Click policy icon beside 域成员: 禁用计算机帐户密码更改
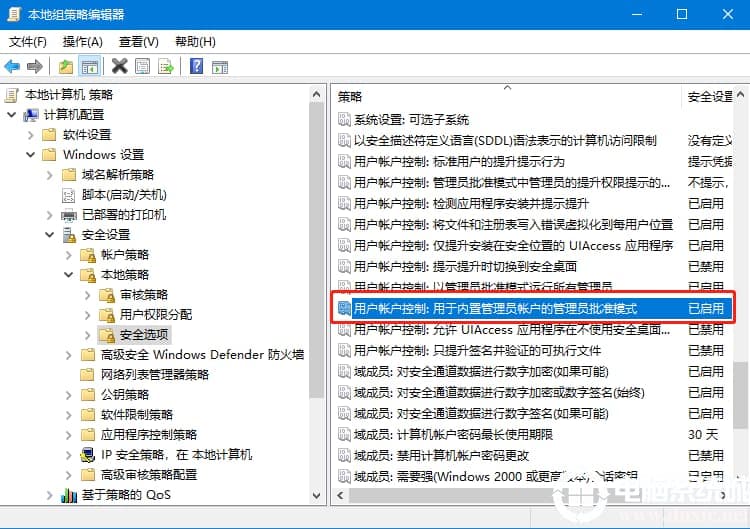 point(344,455)
